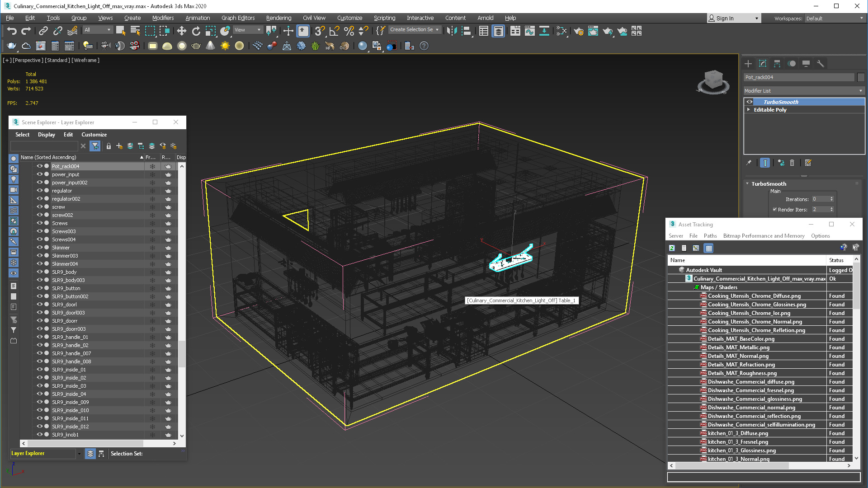Viewport: 868px width, 488px height.
Task: Click the Wireframe viewport label
Action: (x=85, y=60)
